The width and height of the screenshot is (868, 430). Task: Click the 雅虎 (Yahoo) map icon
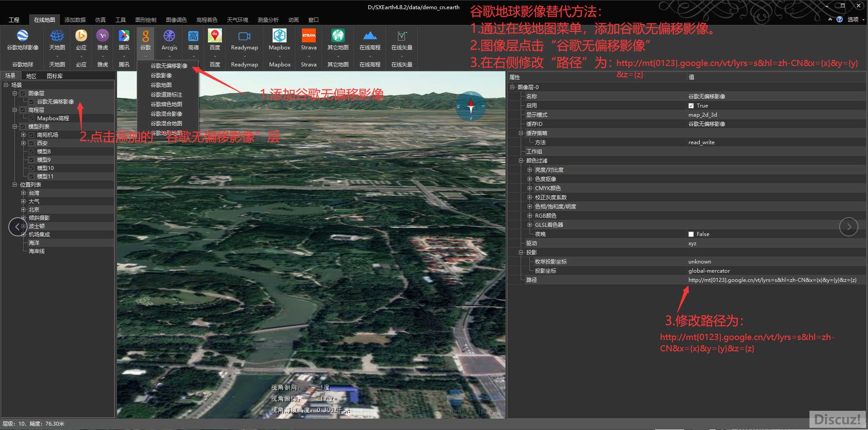(x=103, y=36)
